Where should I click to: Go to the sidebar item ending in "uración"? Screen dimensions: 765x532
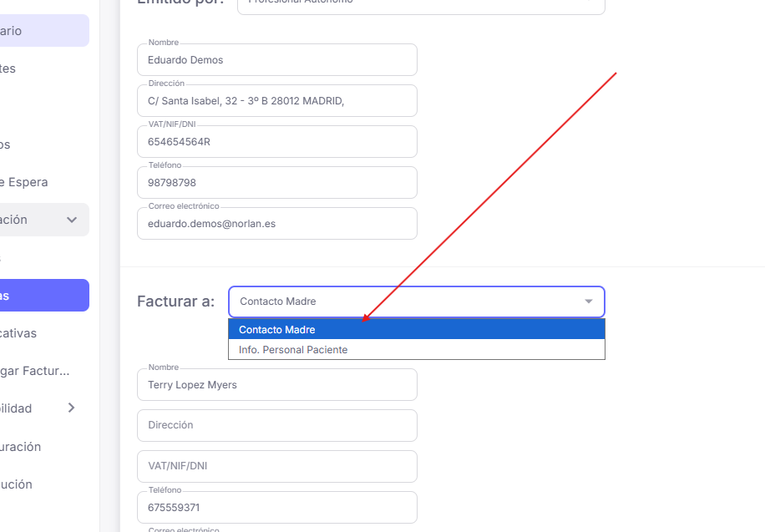25,447
